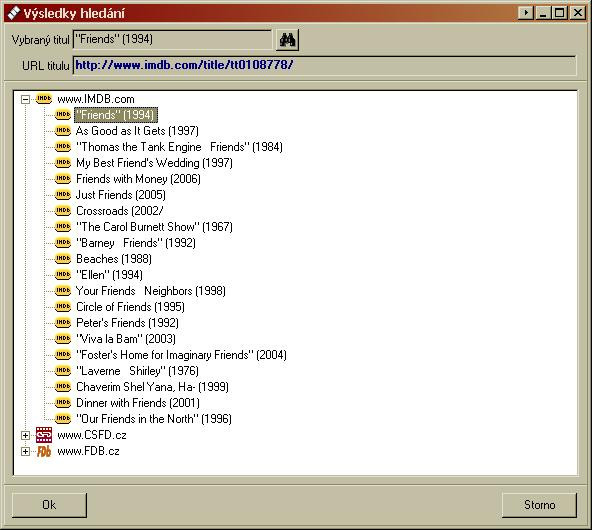
Task: Cancel with the Storno button
Action: [540, 505]
